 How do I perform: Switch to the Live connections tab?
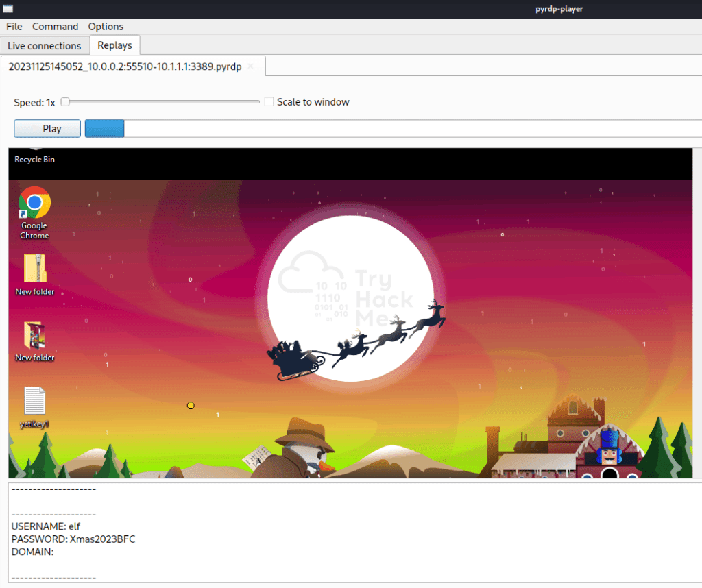click(x=44, y=46)
